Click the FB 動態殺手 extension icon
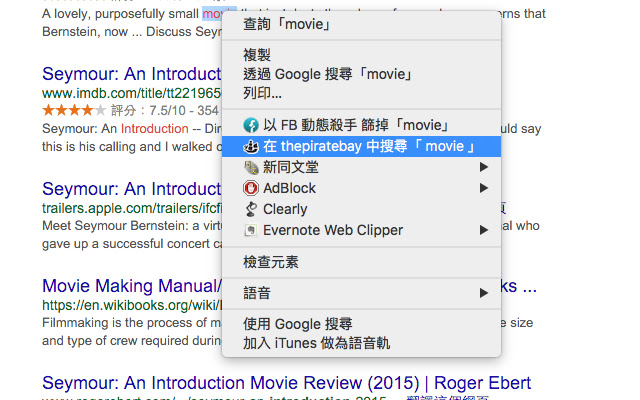This screenshot has height=400, width=640. (252, 125)
